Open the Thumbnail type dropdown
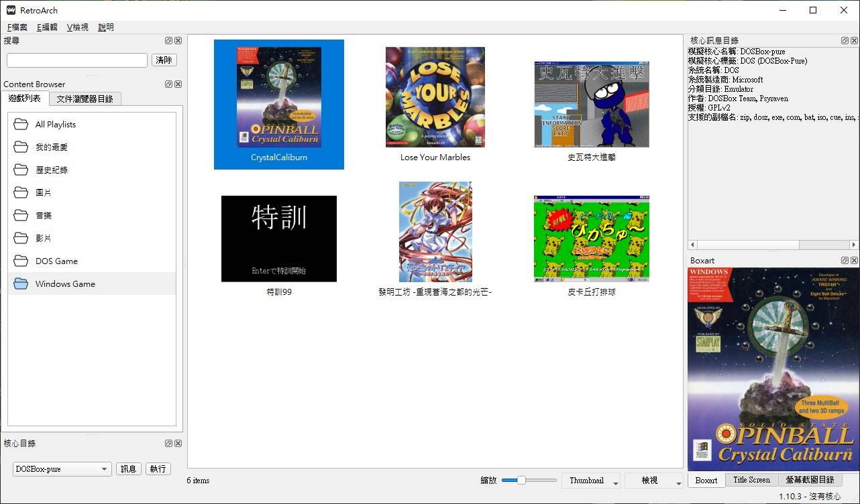The image size is (860, 504). click(590, 481)
